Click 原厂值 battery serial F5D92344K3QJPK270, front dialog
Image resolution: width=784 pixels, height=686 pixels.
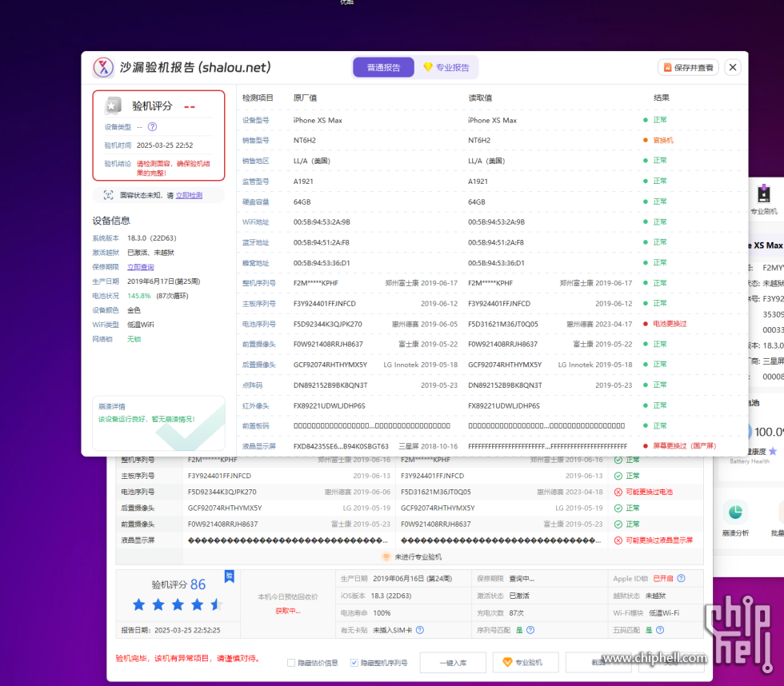[x=327, y=325]
